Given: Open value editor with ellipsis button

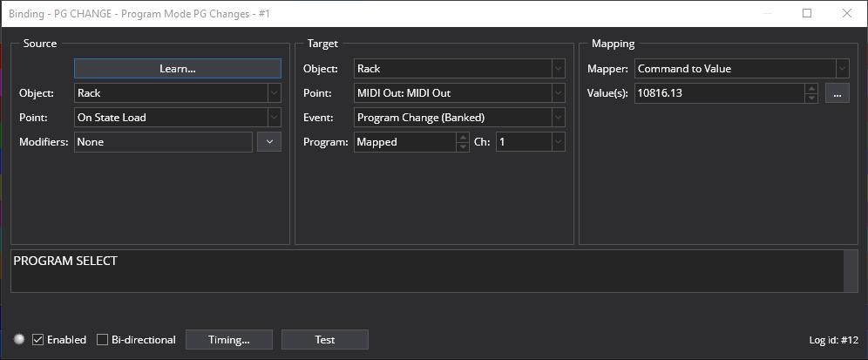Looking at the screenshot, I should pos(837,93).
